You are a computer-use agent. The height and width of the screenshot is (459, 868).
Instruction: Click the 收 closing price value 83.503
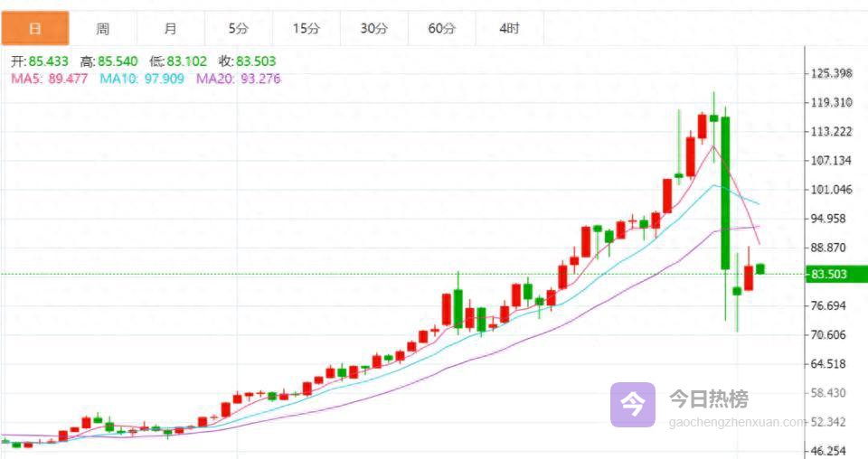[256, 61]
